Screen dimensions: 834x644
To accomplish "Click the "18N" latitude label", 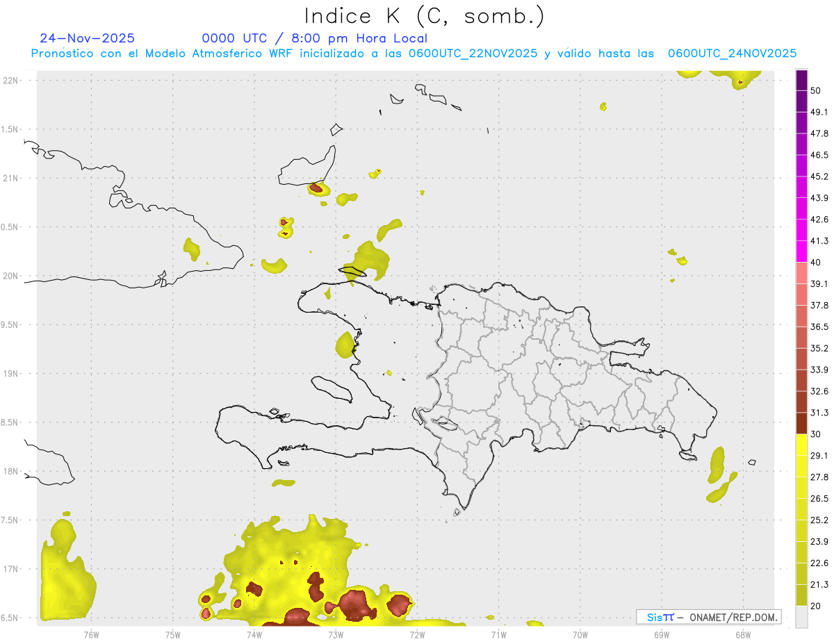I will pos(12,472).
